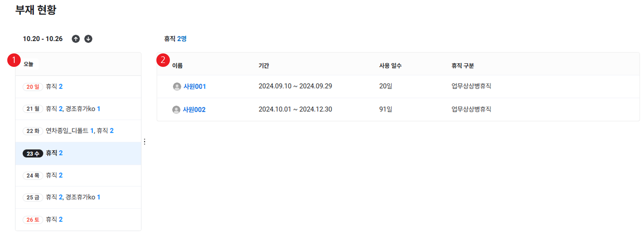Click the three-dot panel divider handle
Viewport: 644px width, 244px height.
pyautogui.click(x=145, y=142)
